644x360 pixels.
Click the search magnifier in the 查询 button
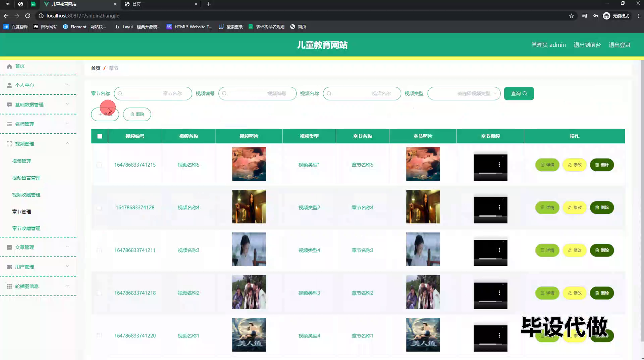pos(525,94)
